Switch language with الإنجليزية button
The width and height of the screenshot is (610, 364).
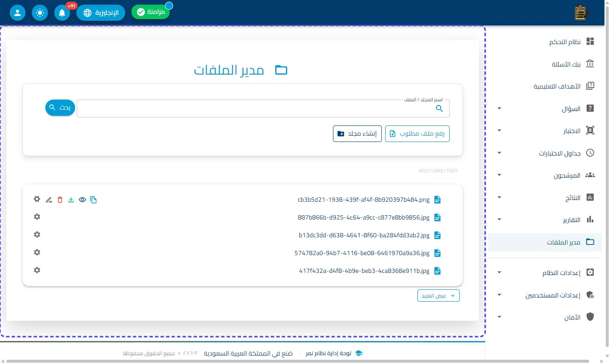coord(101,13)
